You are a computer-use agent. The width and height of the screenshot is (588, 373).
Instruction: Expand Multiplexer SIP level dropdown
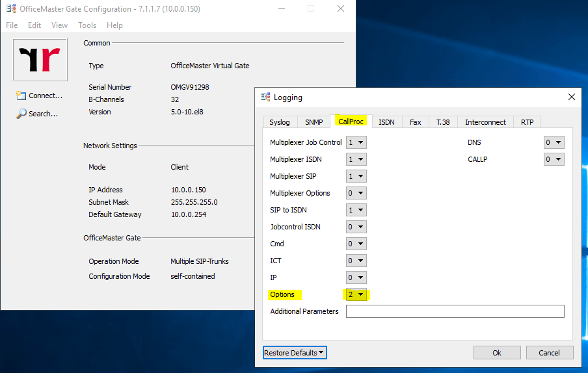pos(356,176)
